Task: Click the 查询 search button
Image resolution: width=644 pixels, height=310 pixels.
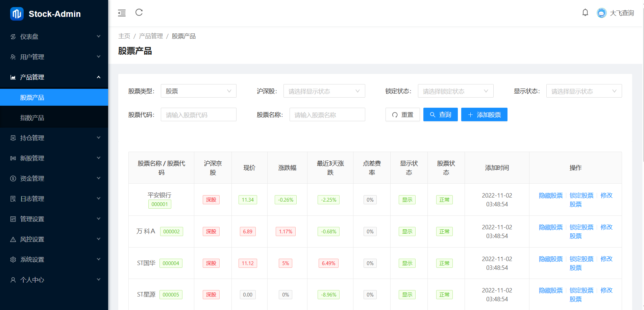Action: tap(440, 115)
